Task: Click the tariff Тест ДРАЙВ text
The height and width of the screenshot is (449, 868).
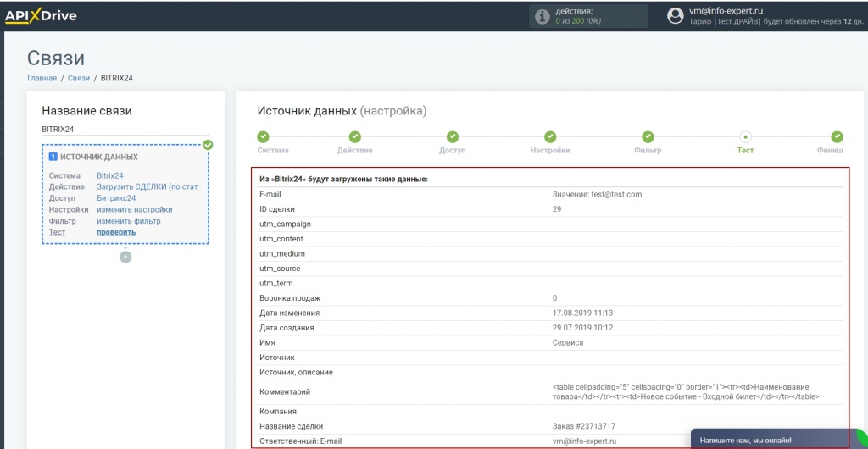Action: 738,21
